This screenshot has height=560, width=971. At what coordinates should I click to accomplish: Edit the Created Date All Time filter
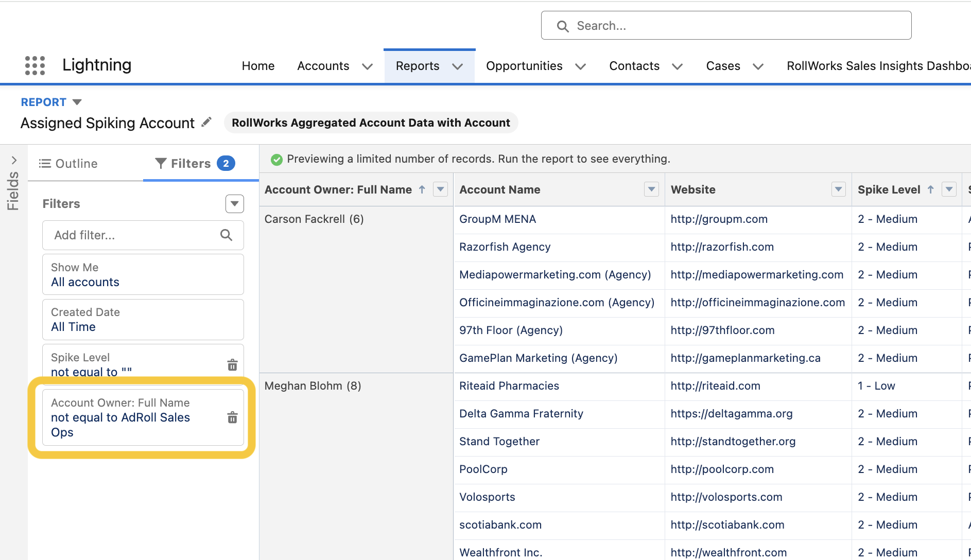143,320
